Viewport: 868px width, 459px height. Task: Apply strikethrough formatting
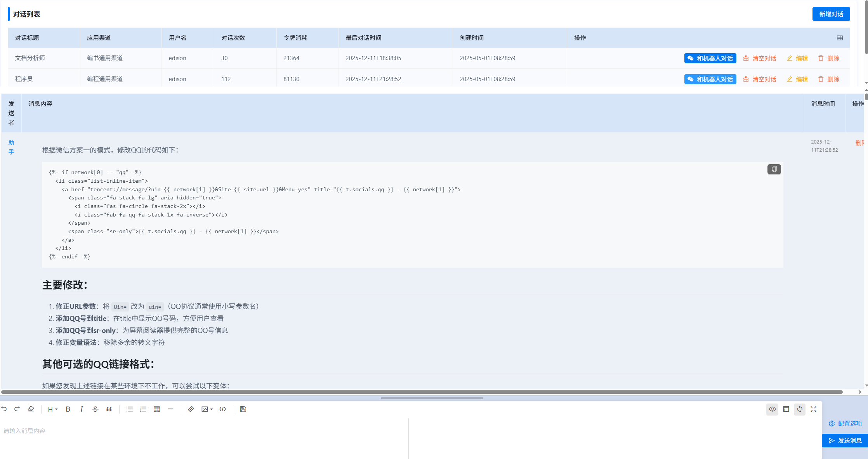[95, 409]
